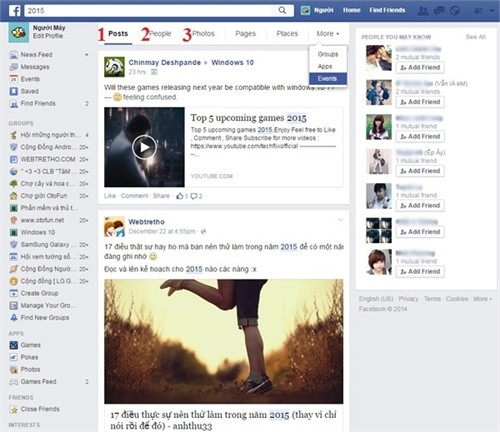The width and height of the screenshot is (500, 433).
Task: Click Comment under games post
Action: 134,196
